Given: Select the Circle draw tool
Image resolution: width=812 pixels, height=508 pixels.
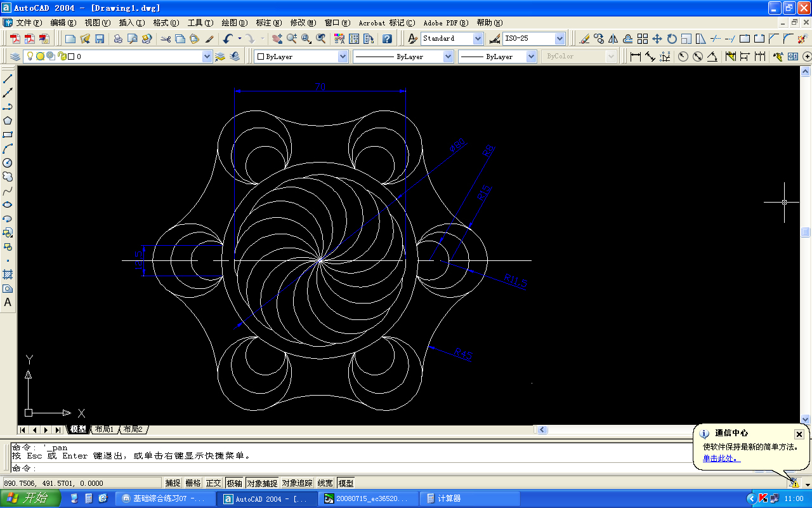Looking at the screenshot, I should [8, 163].
